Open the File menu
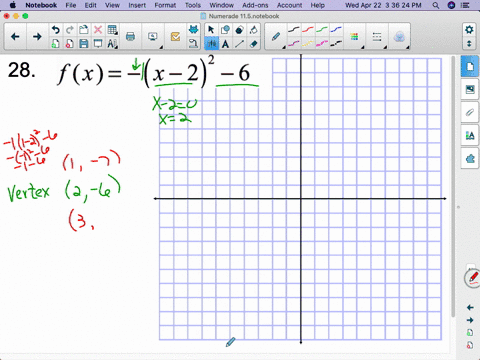The width and height of the screenshot is (480, 360). [x=71, y=5]
